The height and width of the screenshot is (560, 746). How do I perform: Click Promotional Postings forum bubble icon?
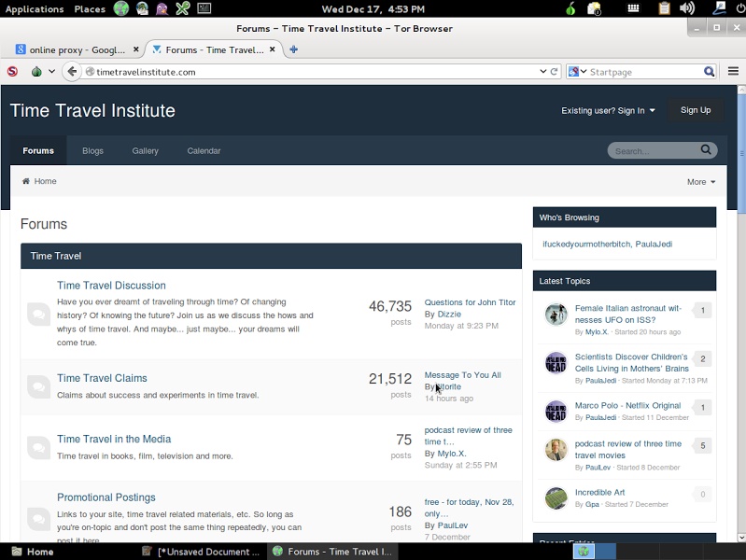click(39, 520)
